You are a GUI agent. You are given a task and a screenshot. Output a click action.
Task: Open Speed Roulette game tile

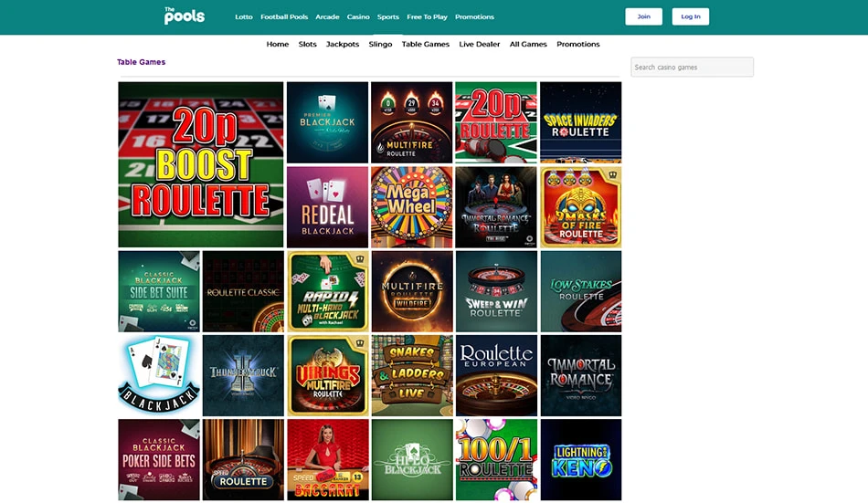click(x=243, y=459)
